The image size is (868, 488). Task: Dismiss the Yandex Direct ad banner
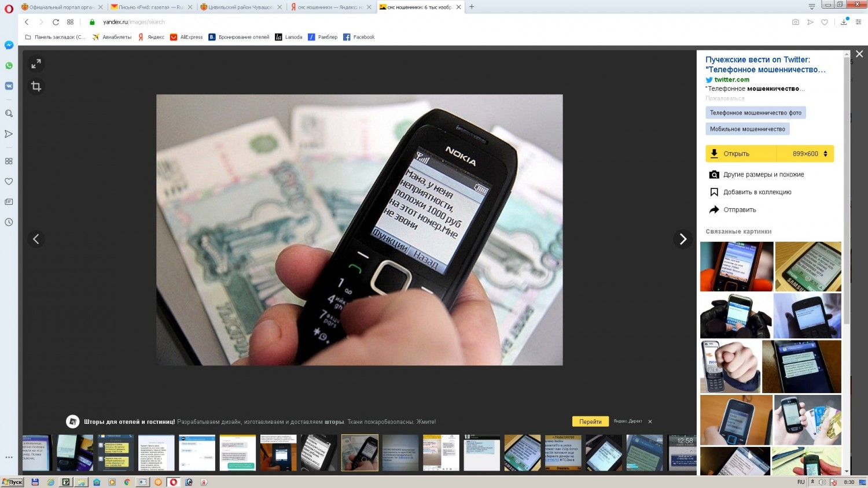[x=650, y=422]
